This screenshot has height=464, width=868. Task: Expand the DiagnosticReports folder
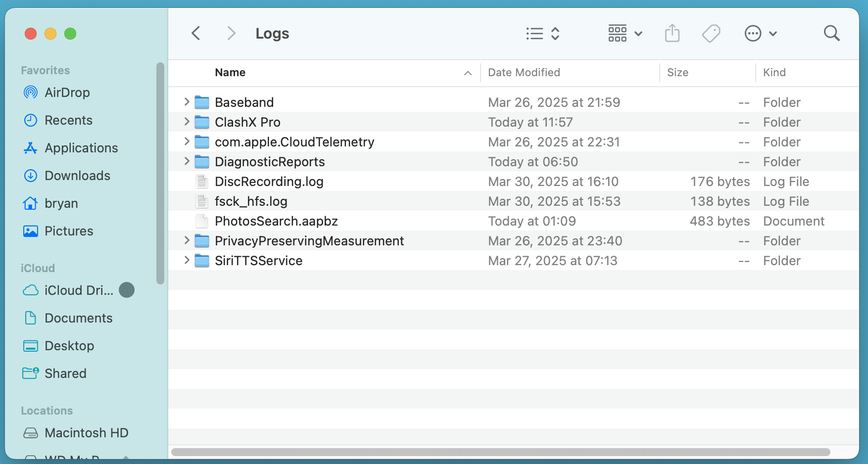click(187, 161)
